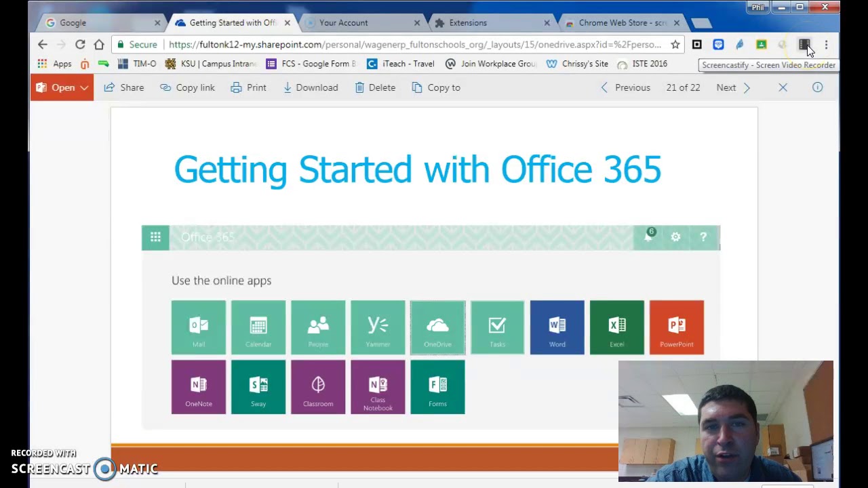Open the ISTE 2016 bookmark
The image size is (868, 488).
coord(642,64)
